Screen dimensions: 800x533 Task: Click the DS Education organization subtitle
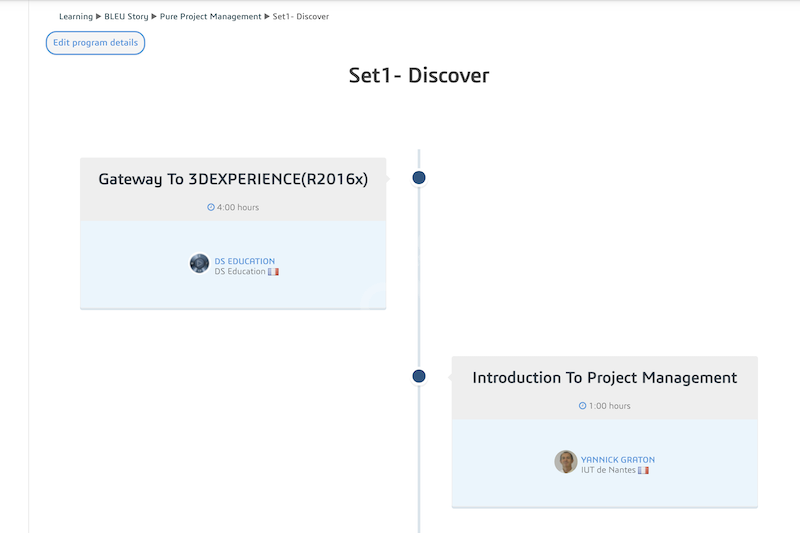coord(240,271)
